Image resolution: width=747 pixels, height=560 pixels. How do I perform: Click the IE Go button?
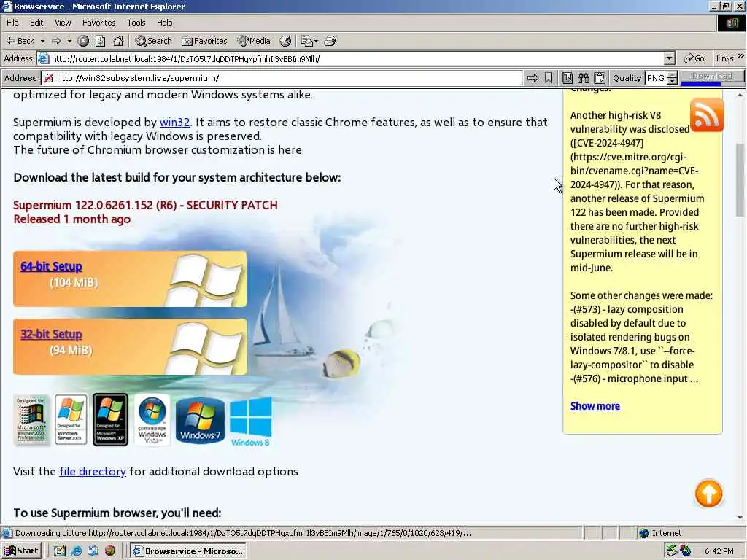pyautogui.click(x=694, y=58)
